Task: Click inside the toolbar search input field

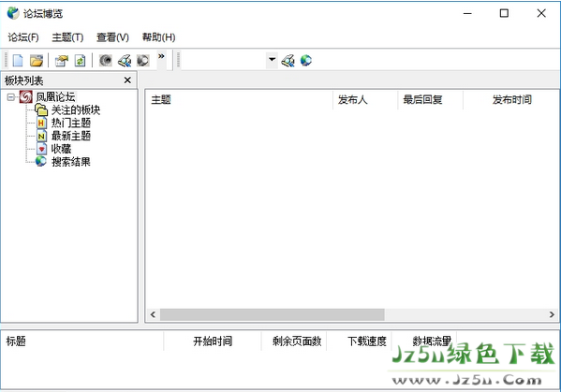Action: point(223,60)
